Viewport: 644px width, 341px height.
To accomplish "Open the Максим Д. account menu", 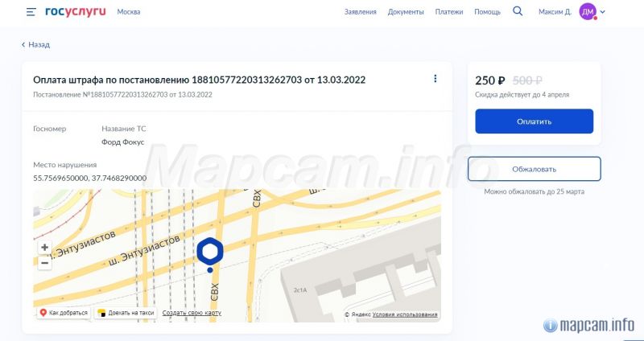I will (x=555, y=12).
